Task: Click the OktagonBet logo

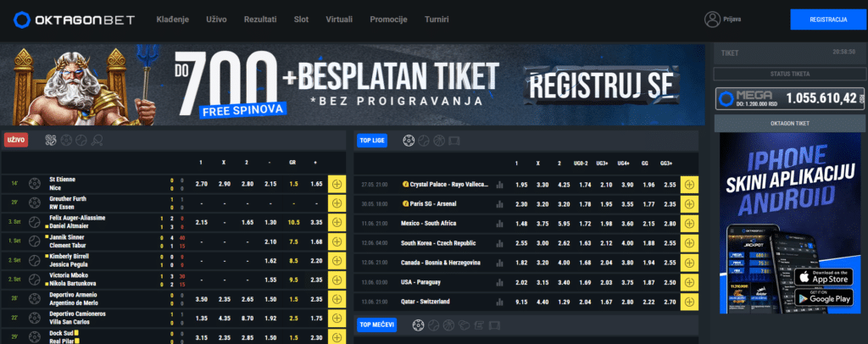Action: pyautogui.click(x=75, y=19)
